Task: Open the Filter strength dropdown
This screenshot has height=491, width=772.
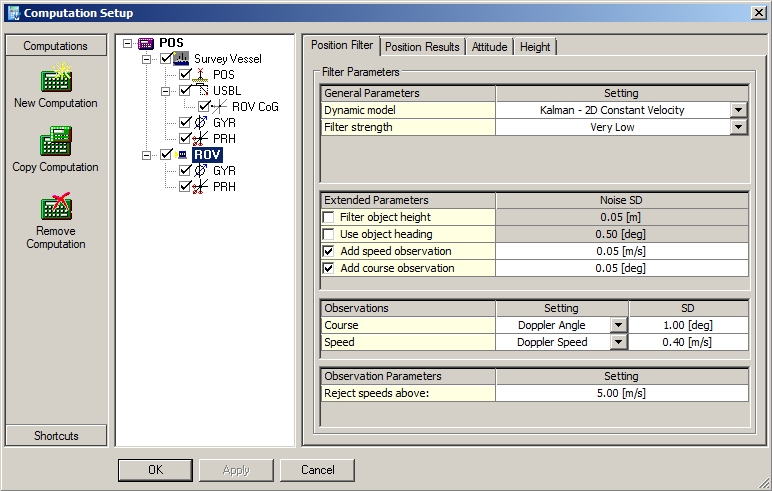Action: tap(738, 127)
